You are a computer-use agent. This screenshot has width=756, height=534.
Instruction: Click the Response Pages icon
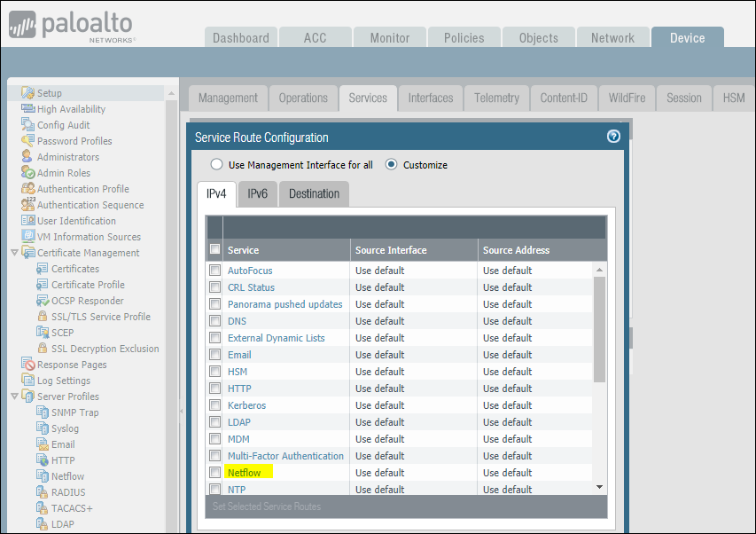pos(28,365)
